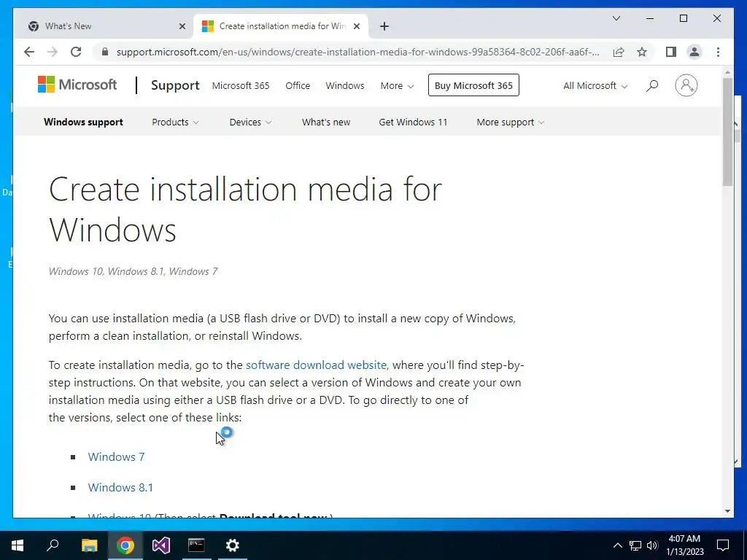Viewport: 747px width, 560px height.
Task: Open the Support link
Action: click(175, 86)
